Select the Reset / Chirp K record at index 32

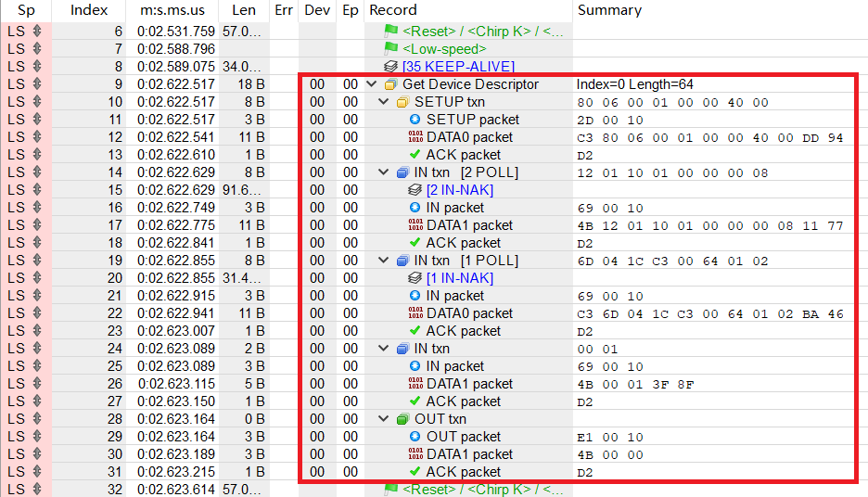483,490
